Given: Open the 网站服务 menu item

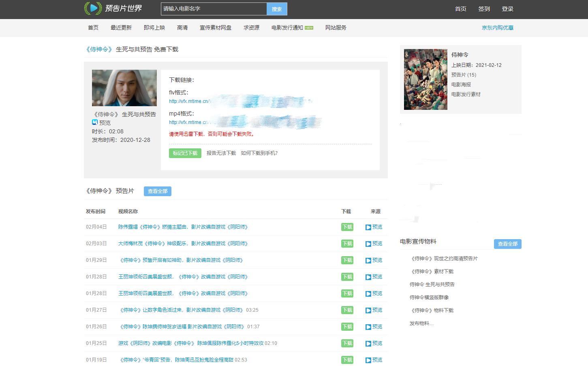Looking at the screenshot, I should point(336,27).
